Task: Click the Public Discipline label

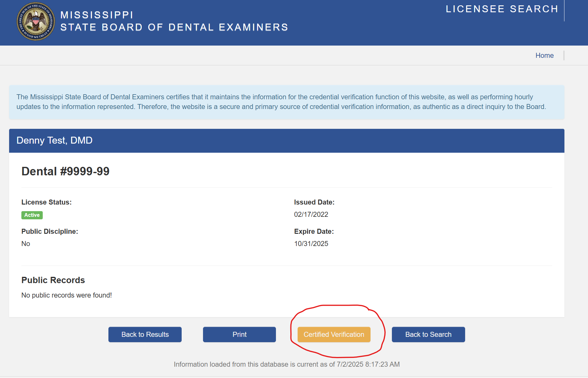Action: 50,232
